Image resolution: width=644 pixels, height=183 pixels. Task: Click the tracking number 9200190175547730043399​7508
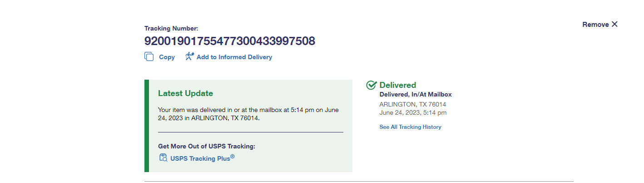tap(229, 41)
